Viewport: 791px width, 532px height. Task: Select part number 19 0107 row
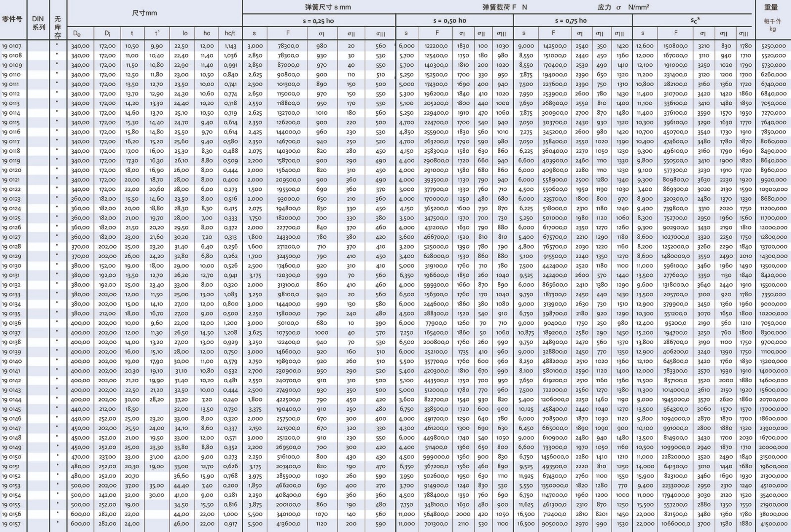coord(12,46)
